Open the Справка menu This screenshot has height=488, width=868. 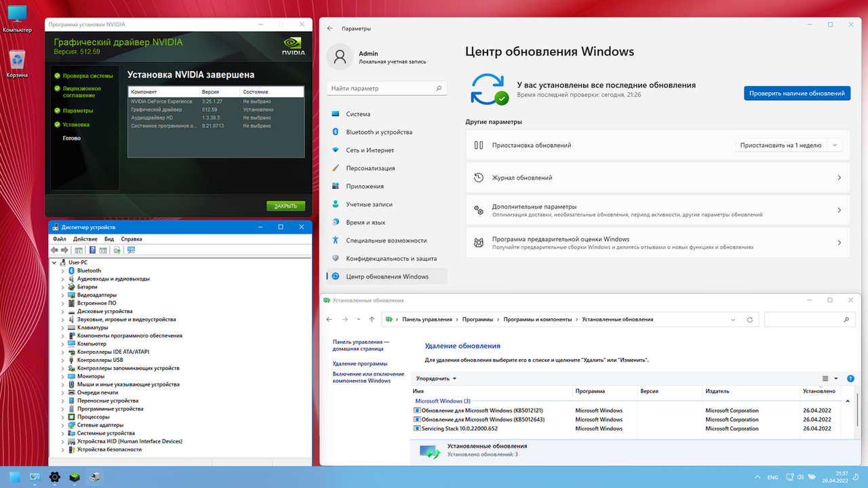point(132,239)
